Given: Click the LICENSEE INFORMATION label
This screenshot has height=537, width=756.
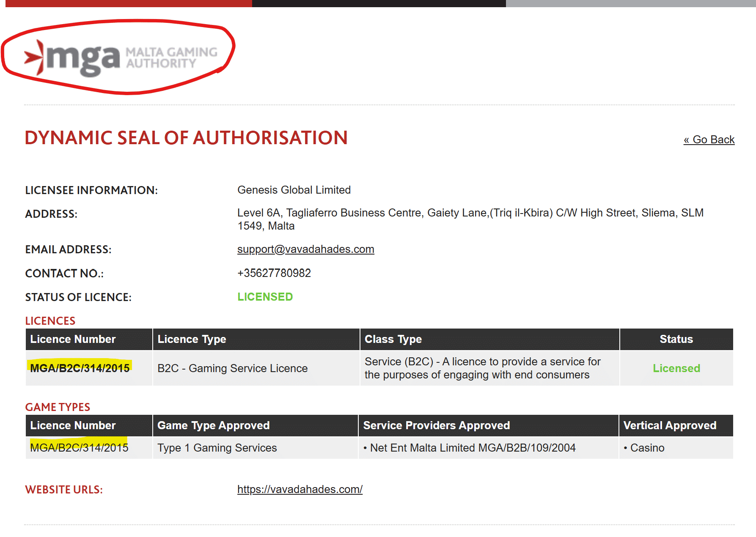Looking at the screenshot, I should coord(91,190).
